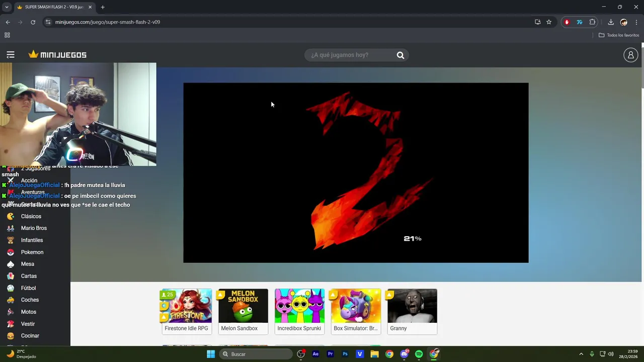Image resolution: width=644 pixels, height=362 pixels.
Task: Select Clásicos category in sidebar
Action: [31, 216]
